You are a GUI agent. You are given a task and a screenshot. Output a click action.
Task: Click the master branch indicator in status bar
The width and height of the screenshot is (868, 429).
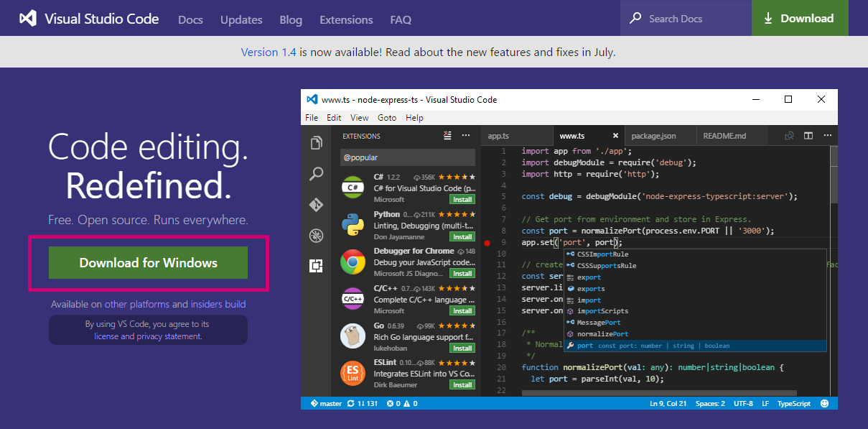326,403
